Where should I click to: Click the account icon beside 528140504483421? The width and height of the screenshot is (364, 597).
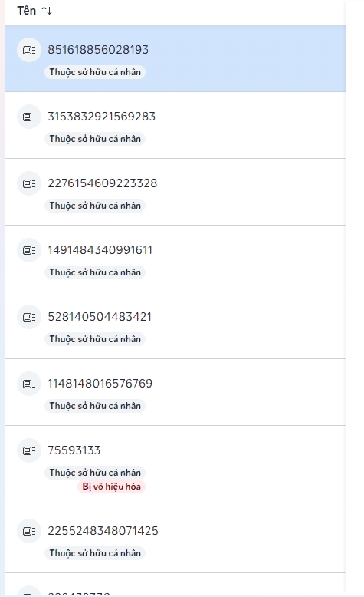pos(29,317)
